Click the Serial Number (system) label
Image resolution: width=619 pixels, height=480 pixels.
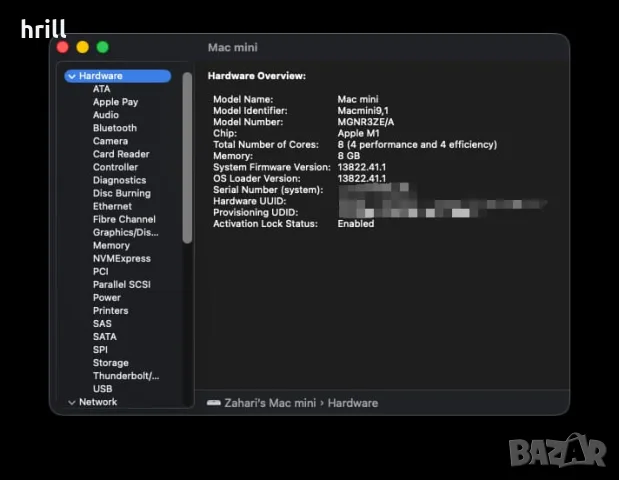click(268, 190)
